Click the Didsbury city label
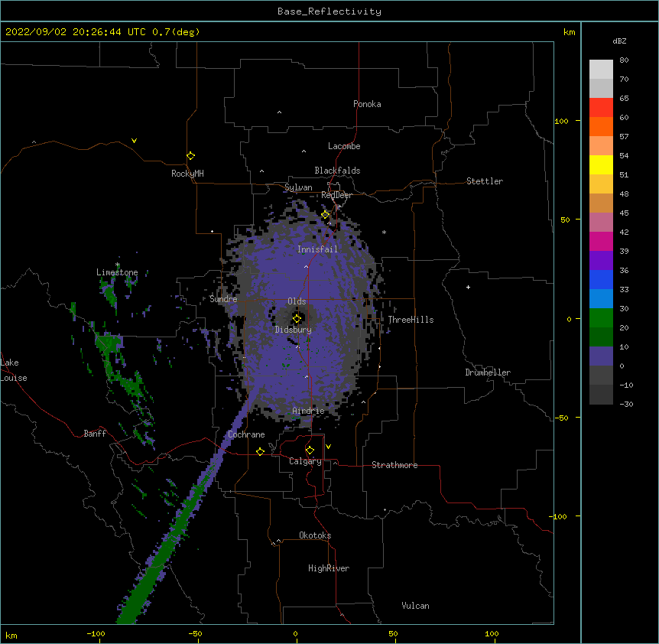 pos(294,330)
